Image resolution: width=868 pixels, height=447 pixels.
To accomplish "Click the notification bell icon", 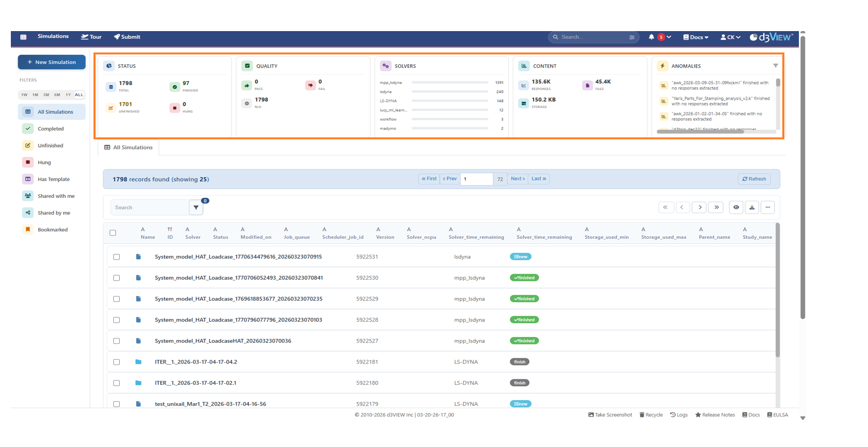I will 651,37.
